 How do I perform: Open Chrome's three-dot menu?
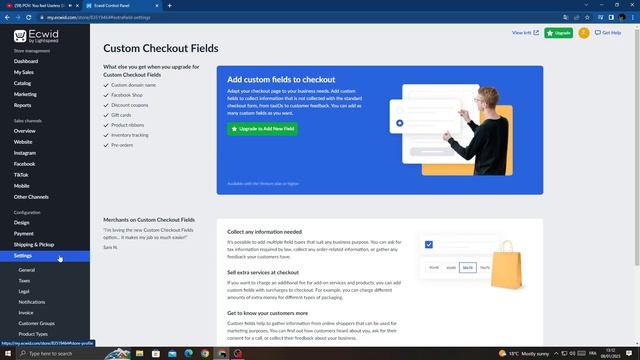[x=633, y=18]
